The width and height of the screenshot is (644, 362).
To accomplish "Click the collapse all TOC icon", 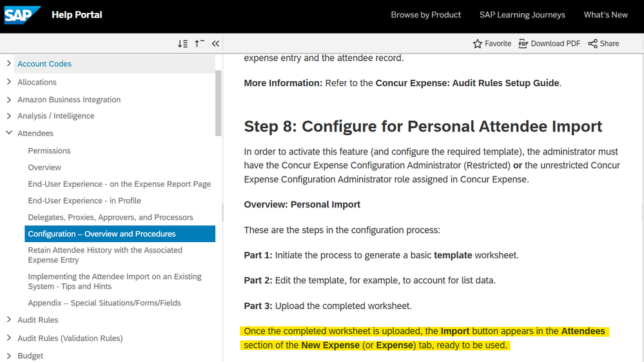I will tap(199, 44).
